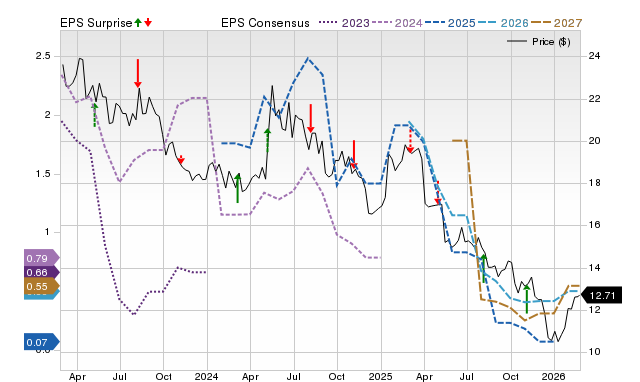Click the 2.5 label on the EPS axis
Image resolution: width=640 pixels, height=382 pixels.
point(43,56)
